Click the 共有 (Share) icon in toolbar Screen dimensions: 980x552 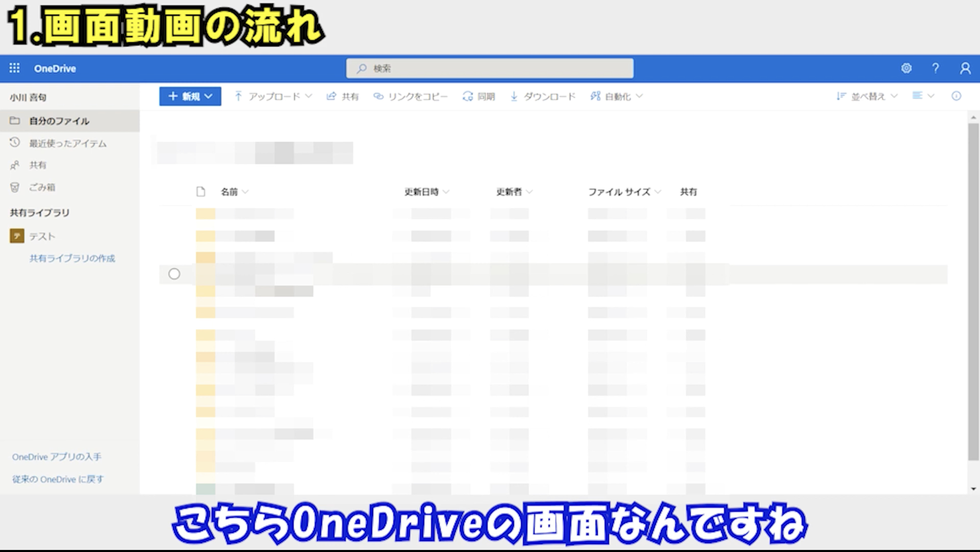[x=343, y=96]
